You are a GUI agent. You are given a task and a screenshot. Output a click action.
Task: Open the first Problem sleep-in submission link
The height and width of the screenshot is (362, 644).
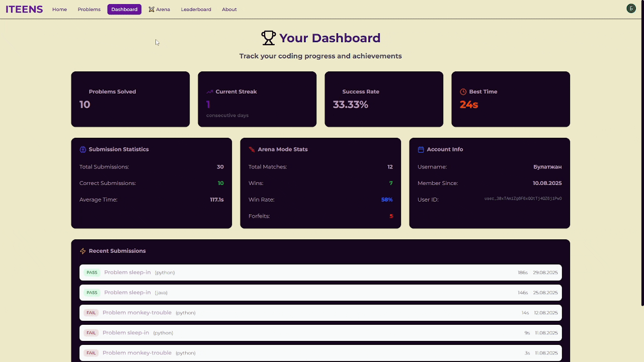click(127, 272)
